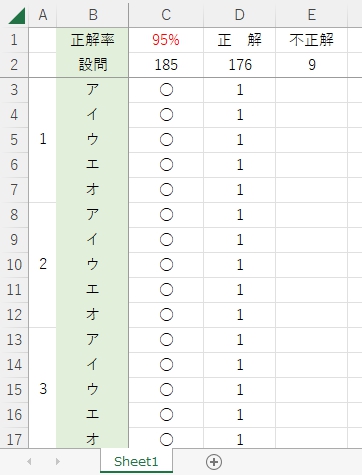
Task: Select the 設問 cell
Action: (x=93, y=65)
